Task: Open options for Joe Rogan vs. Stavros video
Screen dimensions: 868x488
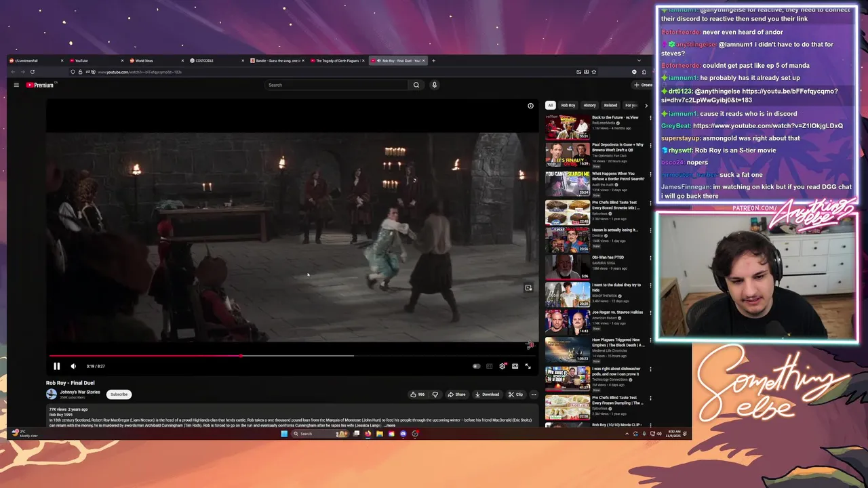Action: coord(650,313)
